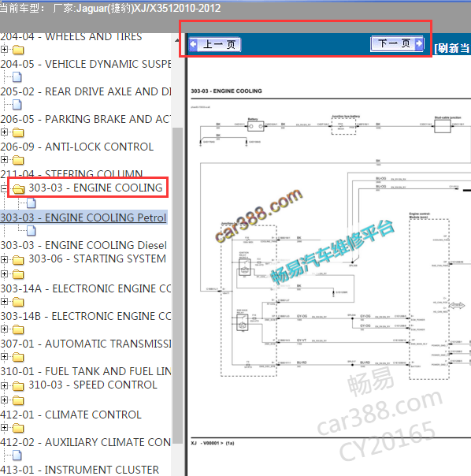Viewport: 471px width, 476px height.
Task: Click folder icon preceding 307-01 AUTOMATIC TRANSMISSION
Action: point(18,329)
